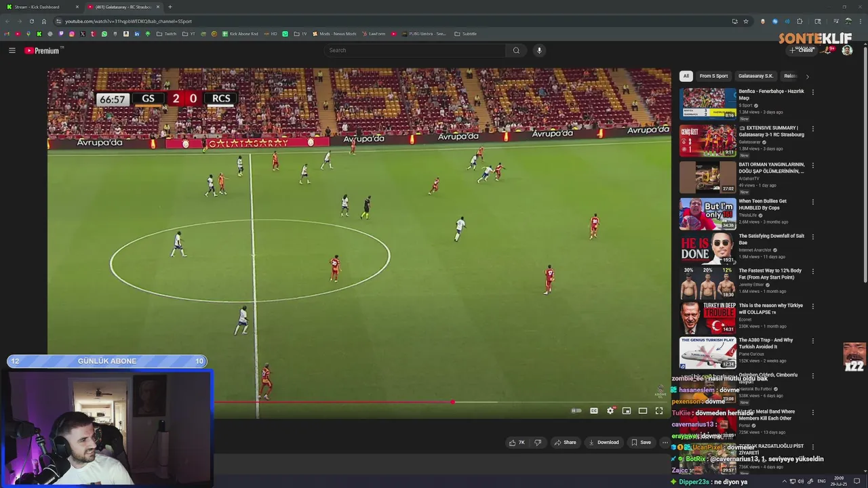Open the Windows notification center icon
This screenshot has height=488, width=868.
click(x=857, y=481)
